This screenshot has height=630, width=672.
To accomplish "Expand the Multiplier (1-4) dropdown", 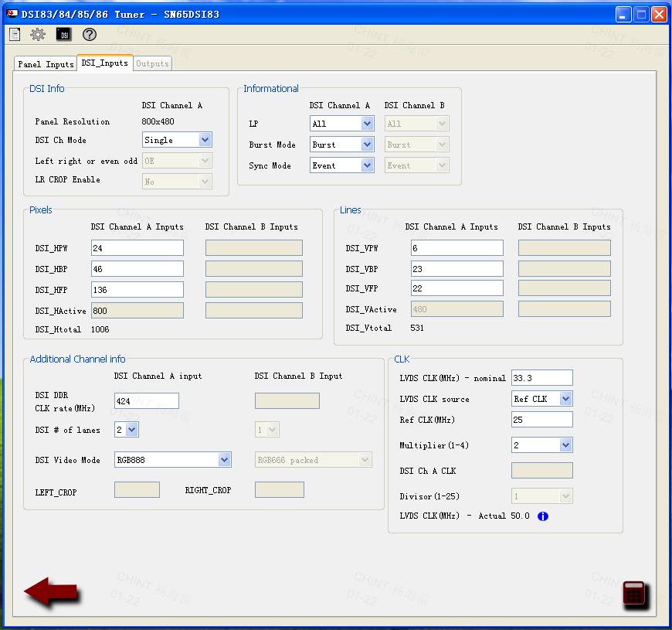I will 541,445.
